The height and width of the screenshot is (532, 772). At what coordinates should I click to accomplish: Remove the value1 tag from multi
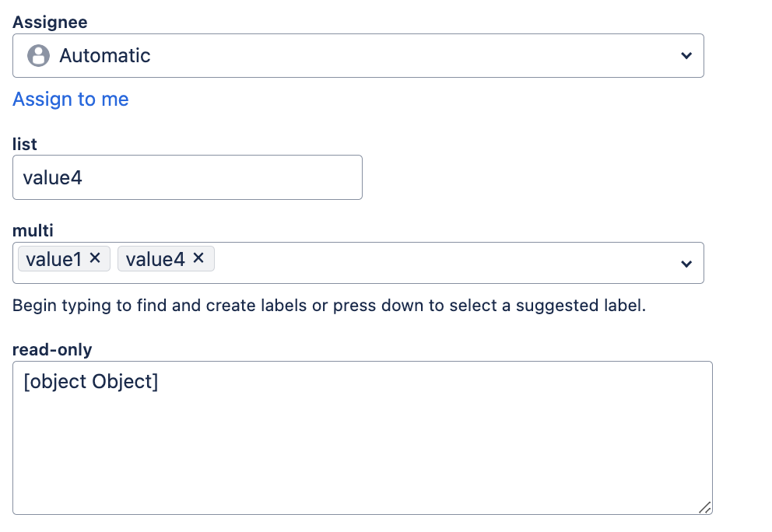coord(95,258)
